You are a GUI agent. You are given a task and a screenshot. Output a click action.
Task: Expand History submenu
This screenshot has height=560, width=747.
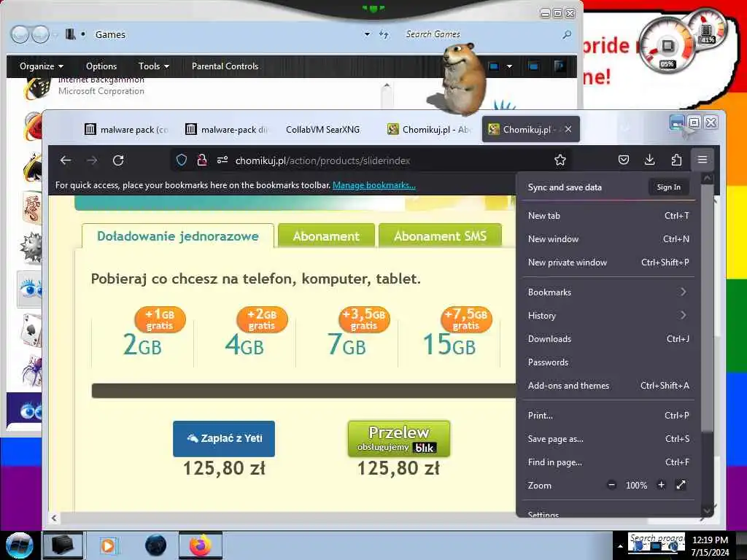pyautogui.click(x=608, y=315)
